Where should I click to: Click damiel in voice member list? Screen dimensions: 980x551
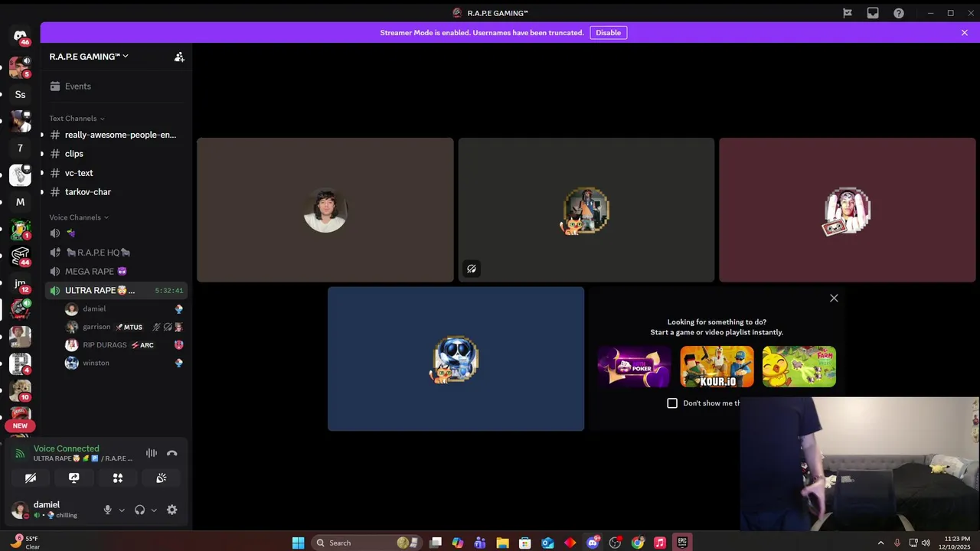point(124,309)
